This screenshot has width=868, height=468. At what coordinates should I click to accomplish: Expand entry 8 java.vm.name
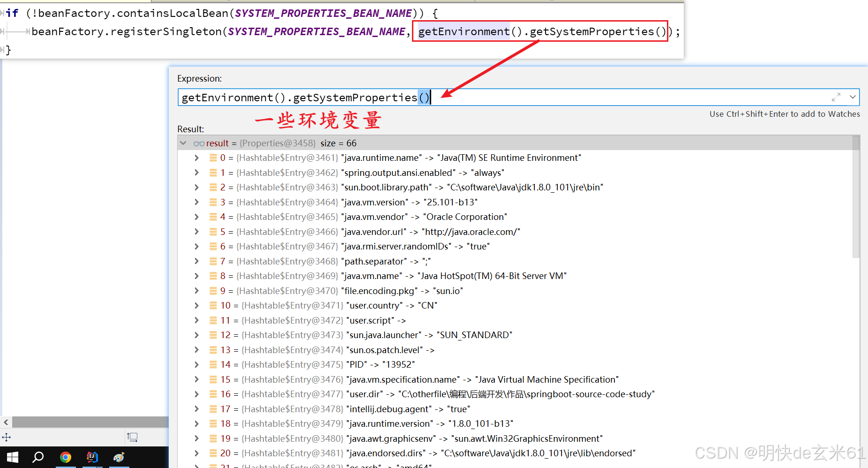point(197,276)
